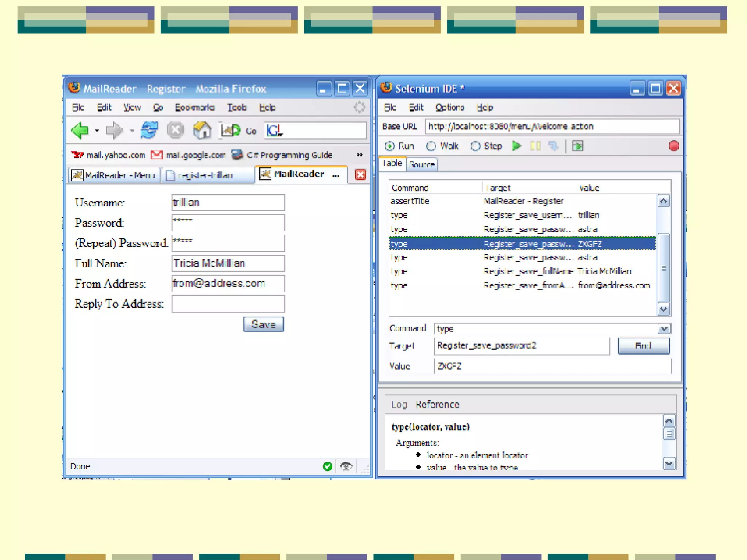Select the Run radio button
The image size is (747, 560).
(x=390, y=146)
